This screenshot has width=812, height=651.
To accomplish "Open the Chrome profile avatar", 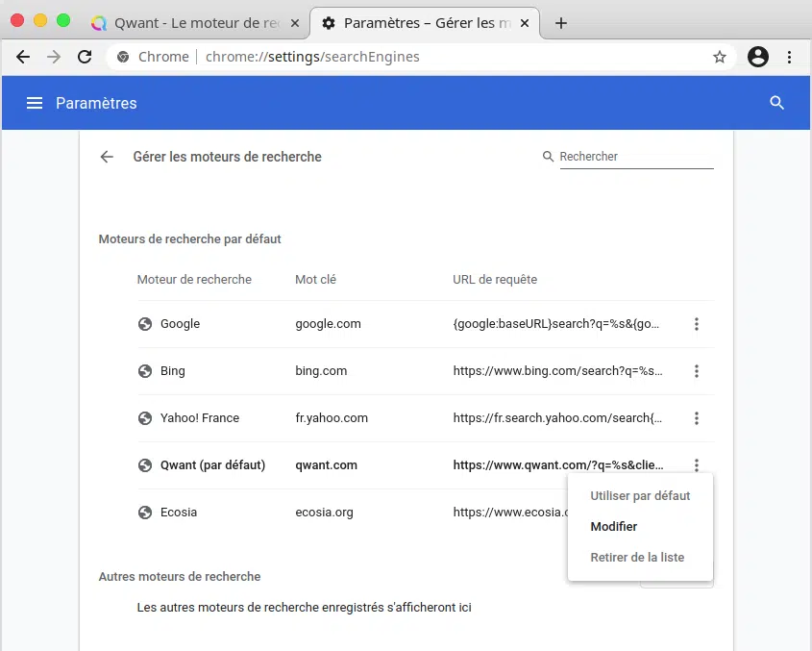I will click(x=757, y=57).
